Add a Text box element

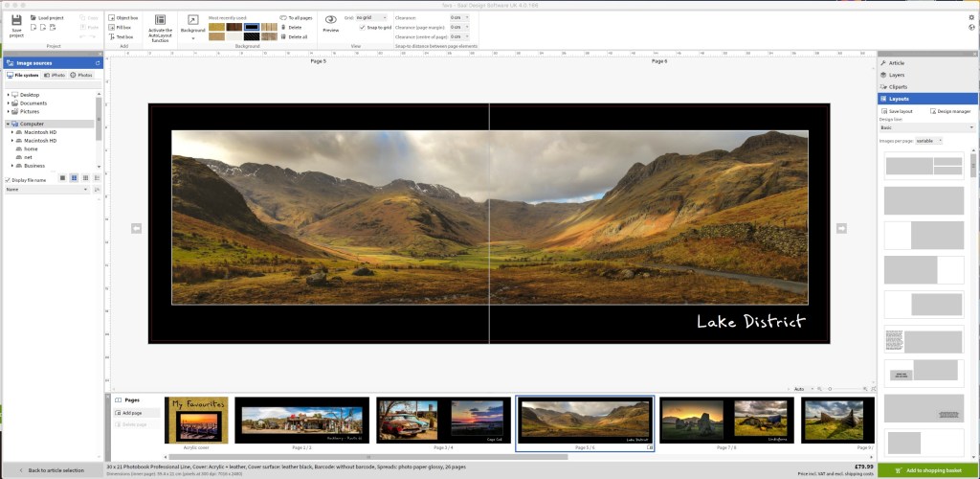coord(124,36)
